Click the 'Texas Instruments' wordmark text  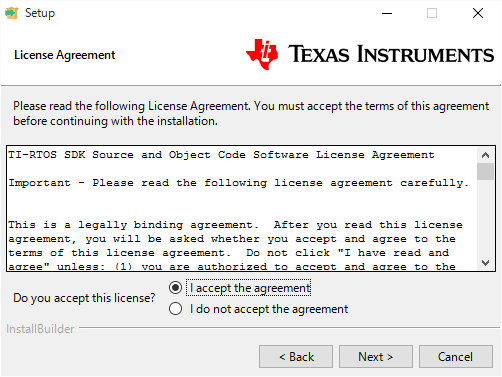coord(391,54)
